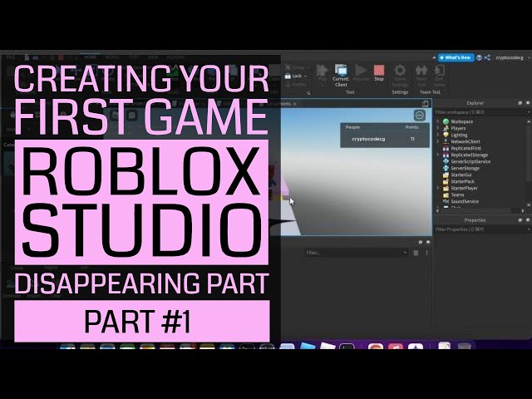Click the Current Client view button
This screenshot has height=399, width=532.
coord(341,76)
